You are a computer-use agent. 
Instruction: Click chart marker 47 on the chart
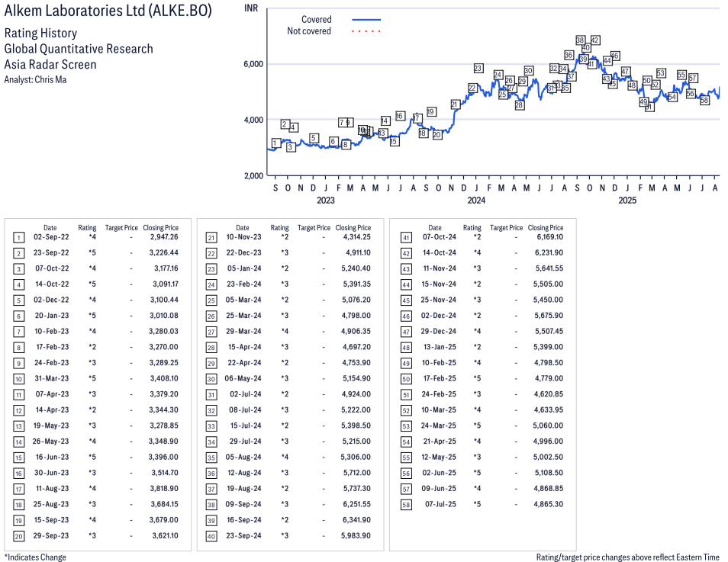click(626, 72)
